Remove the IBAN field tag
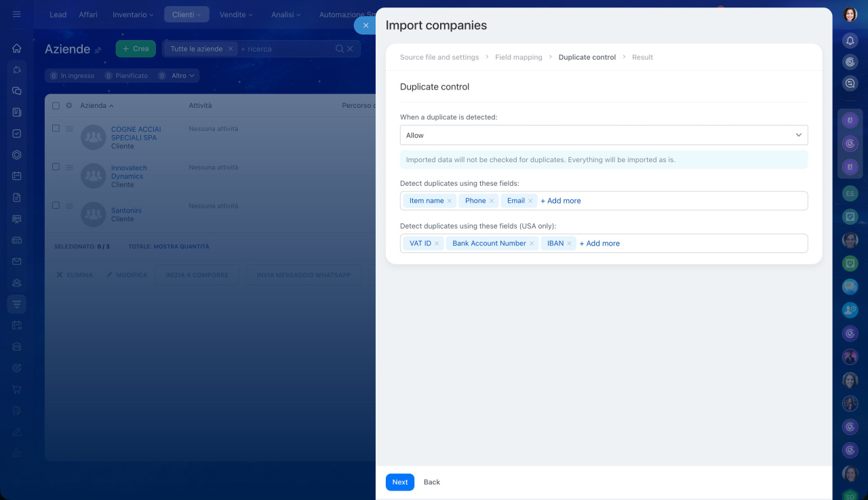This screenshot has width=868, height=500. [x=569, y=244]
